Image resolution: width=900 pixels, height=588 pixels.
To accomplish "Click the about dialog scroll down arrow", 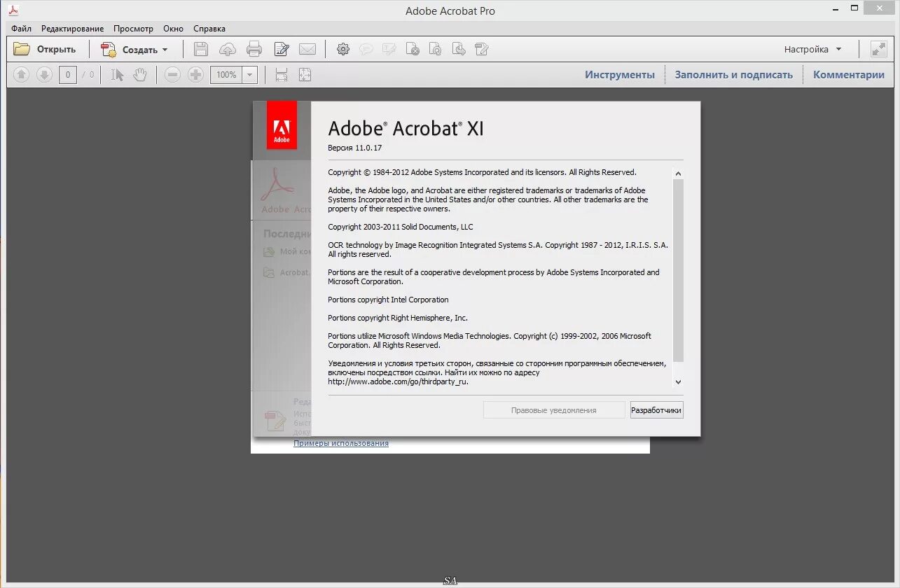I will (x=678, y=381).
